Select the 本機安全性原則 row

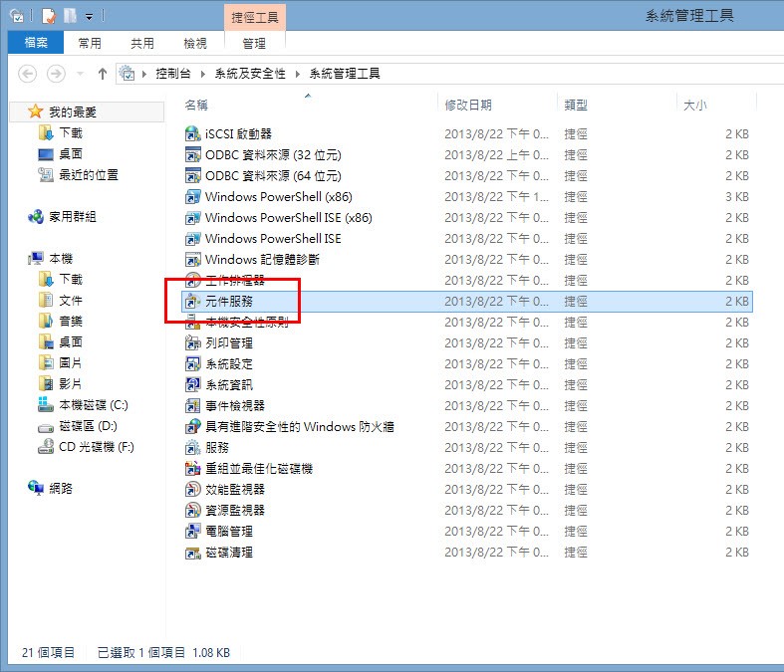[x=467, y=323]
